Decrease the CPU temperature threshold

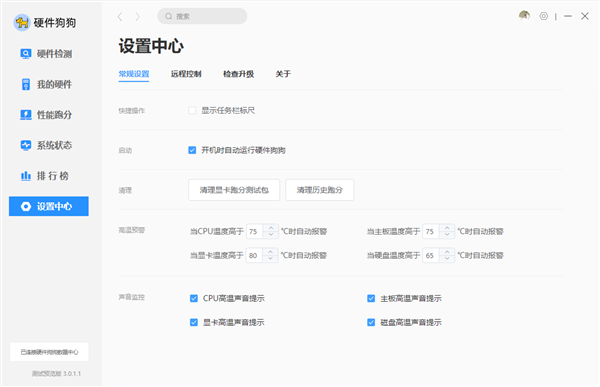(271, 235)
